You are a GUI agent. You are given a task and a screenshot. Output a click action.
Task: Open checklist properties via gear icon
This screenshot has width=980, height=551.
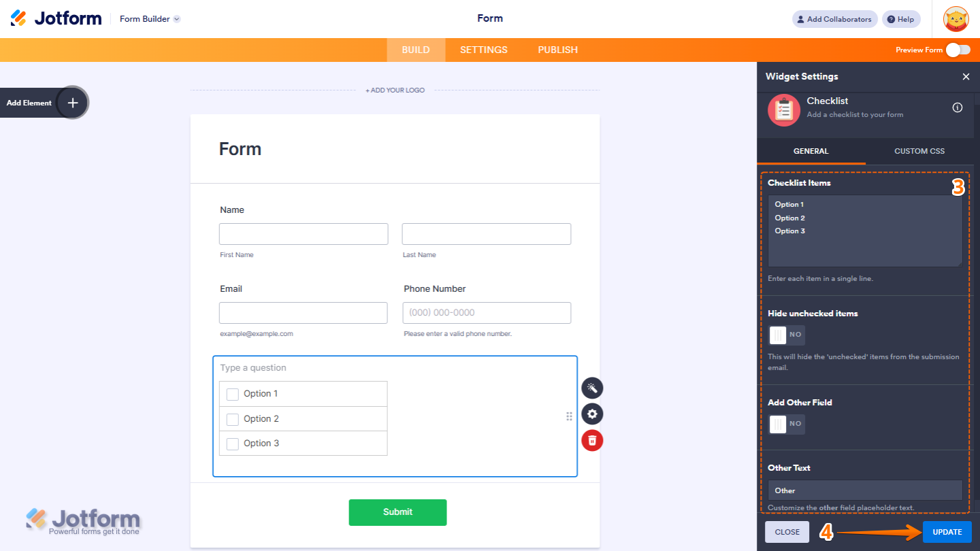point(591,414)
